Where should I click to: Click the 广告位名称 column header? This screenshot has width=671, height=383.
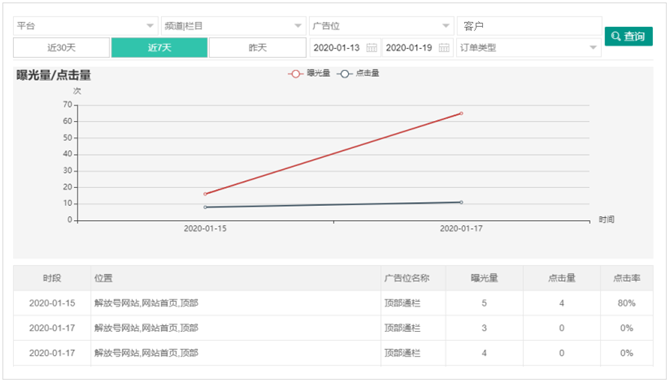point(413,278)
